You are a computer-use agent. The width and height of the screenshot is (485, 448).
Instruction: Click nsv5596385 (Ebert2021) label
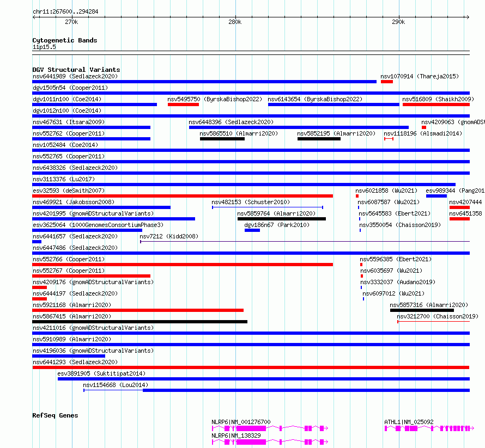tap(396, 259)
